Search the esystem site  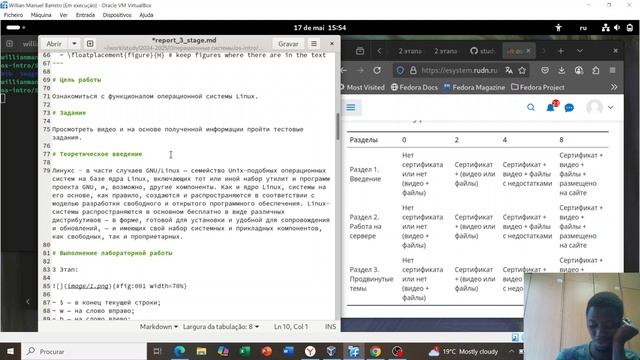pos(531,108)
